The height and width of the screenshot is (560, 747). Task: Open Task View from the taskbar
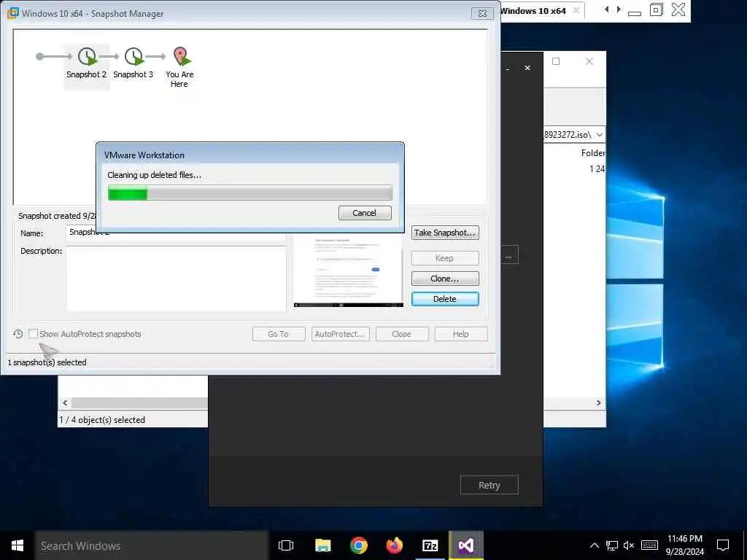[x=286, y=545]
